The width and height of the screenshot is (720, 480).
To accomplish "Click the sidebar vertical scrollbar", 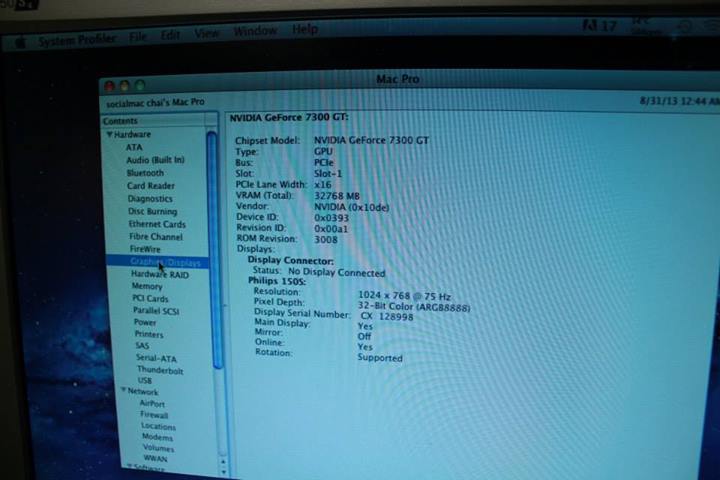I will click(212, 200).
